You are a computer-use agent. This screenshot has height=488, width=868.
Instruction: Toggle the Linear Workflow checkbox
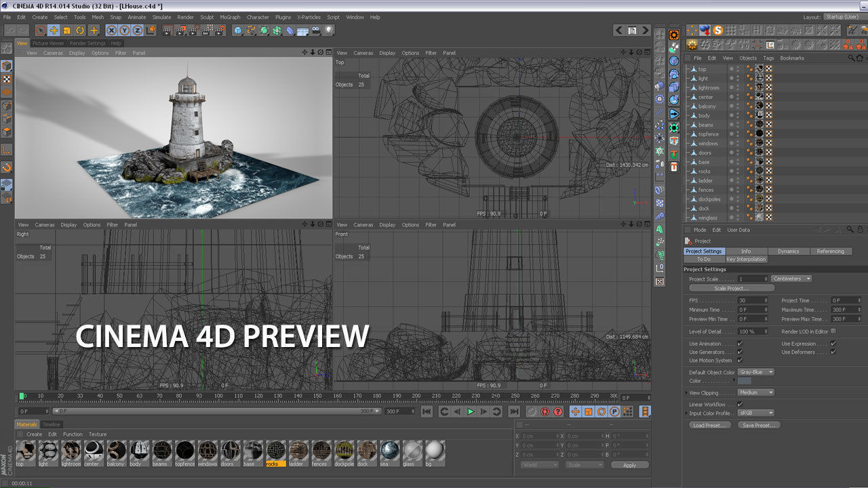[x=740, y=405]
